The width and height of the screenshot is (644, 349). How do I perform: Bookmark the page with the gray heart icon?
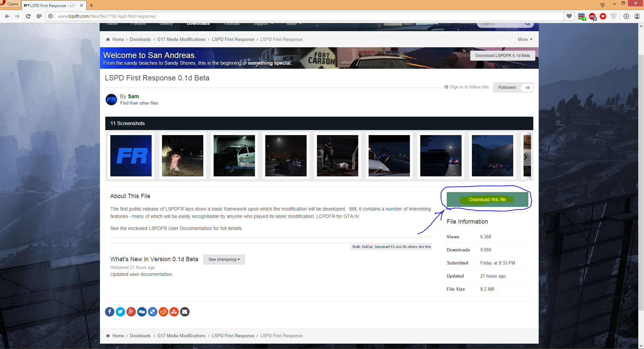pyautogui.click(x=569, y=16)
